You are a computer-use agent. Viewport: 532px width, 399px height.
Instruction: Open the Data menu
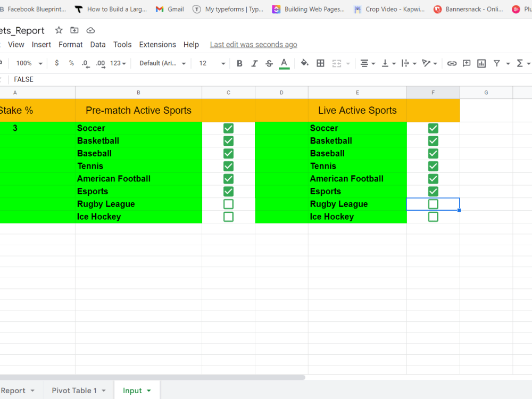coord(98,45)
